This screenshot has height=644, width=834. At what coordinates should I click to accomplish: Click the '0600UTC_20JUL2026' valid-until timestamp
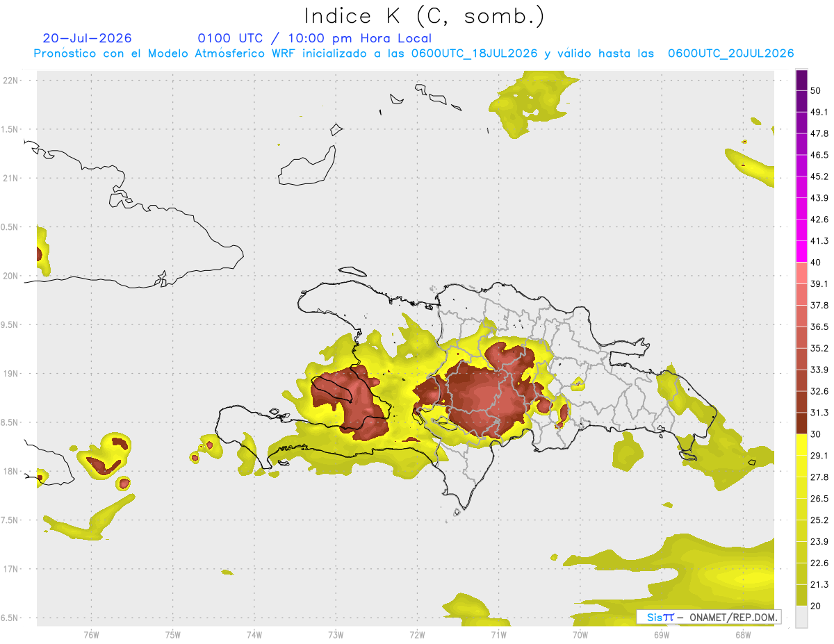[x=731, y=53]
